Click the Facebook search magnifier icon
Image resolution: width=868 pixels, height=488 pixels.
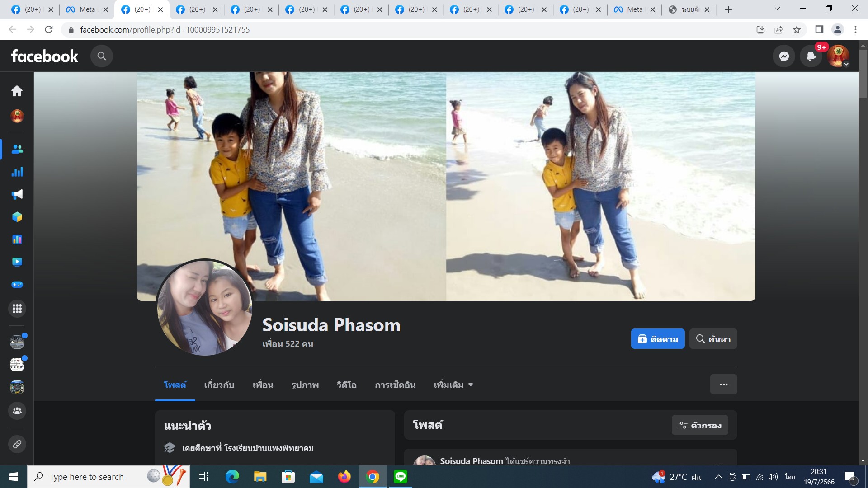point(102,56)
